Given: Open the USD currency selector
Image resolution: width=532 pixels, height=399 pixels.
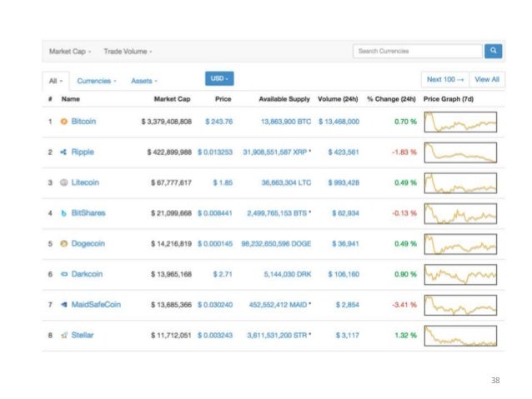Looking at the screenshot, I should pyautogui.click(x=219, y=78).
